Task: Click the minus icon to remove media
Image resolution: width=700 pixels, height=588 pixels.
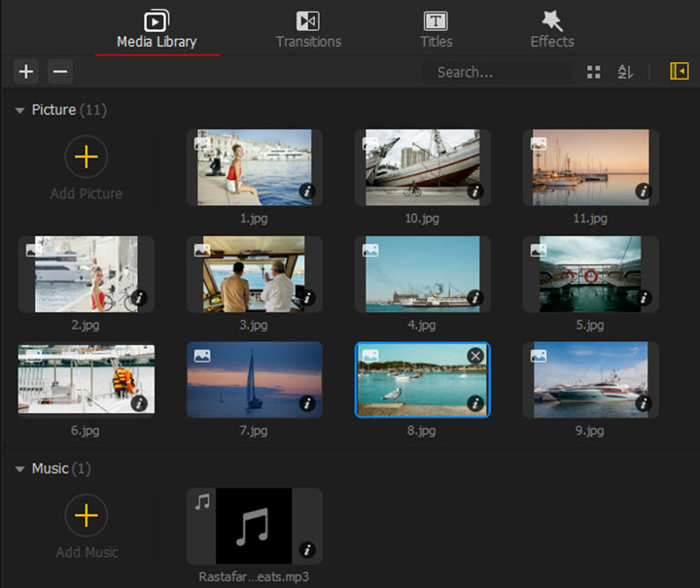Action: (x=59, y=71)
